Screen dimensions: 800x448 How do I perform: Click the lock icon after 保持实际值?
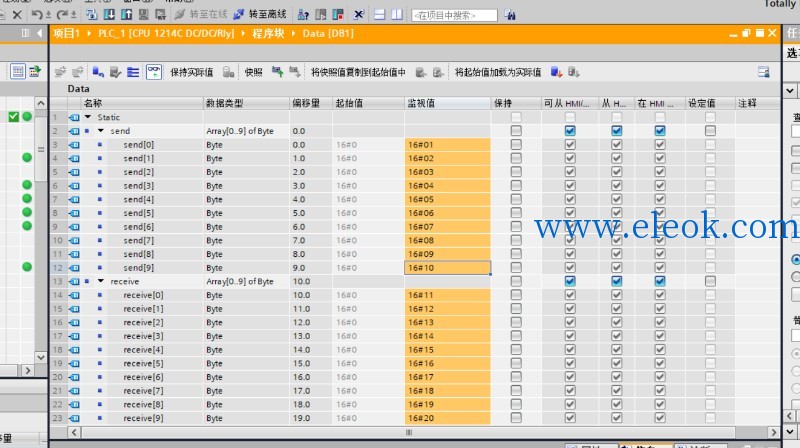click(x=228, y=72)
